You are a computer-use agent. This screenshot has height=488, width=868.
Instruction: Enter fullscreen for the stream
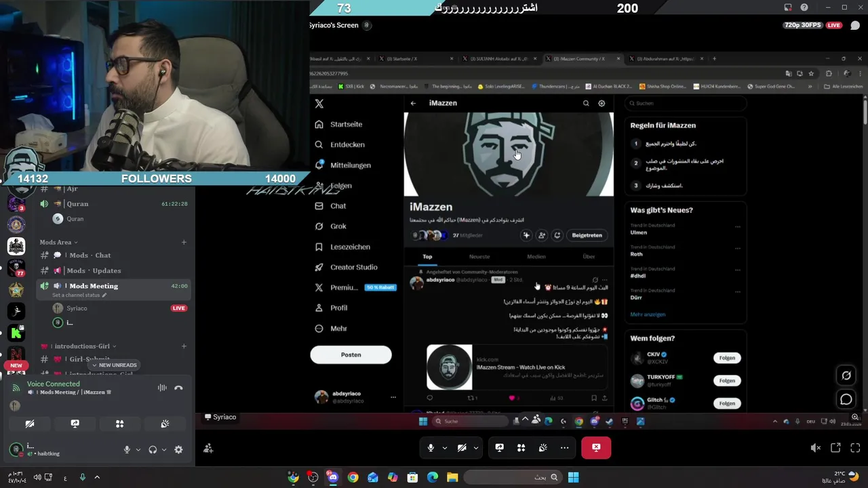point(855,448)
